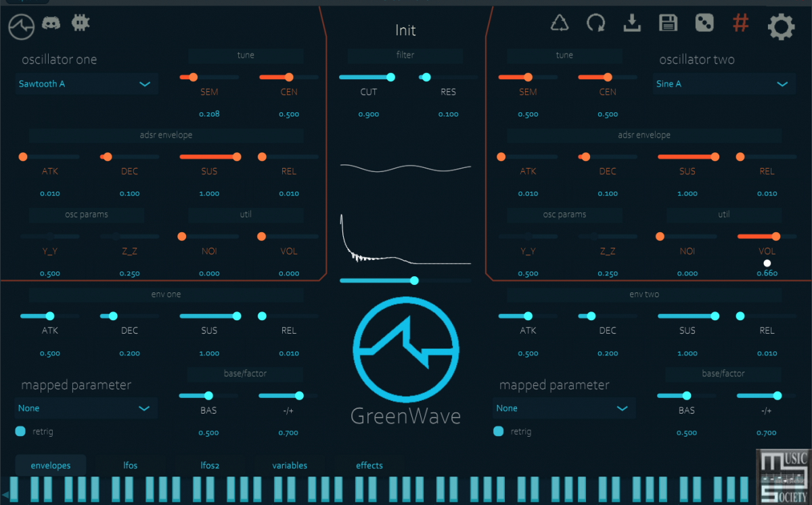
Task: Toggle retrig under env two
Action: tap(499, 431)
